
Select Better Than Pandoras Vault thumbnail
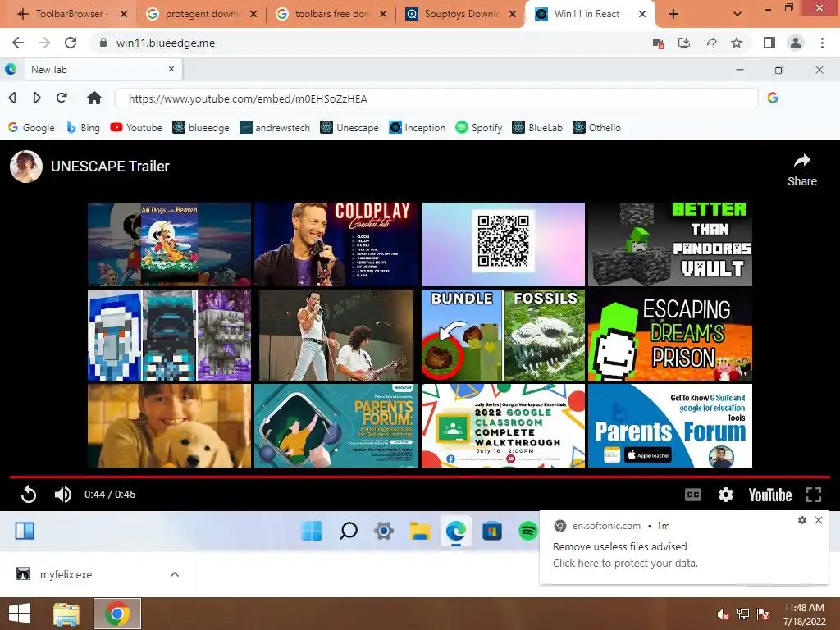tap(669, 244)
